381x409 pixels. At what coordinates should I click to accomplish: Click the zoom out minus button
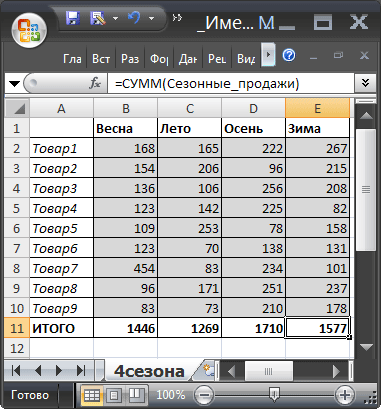[x=204, y=395]
